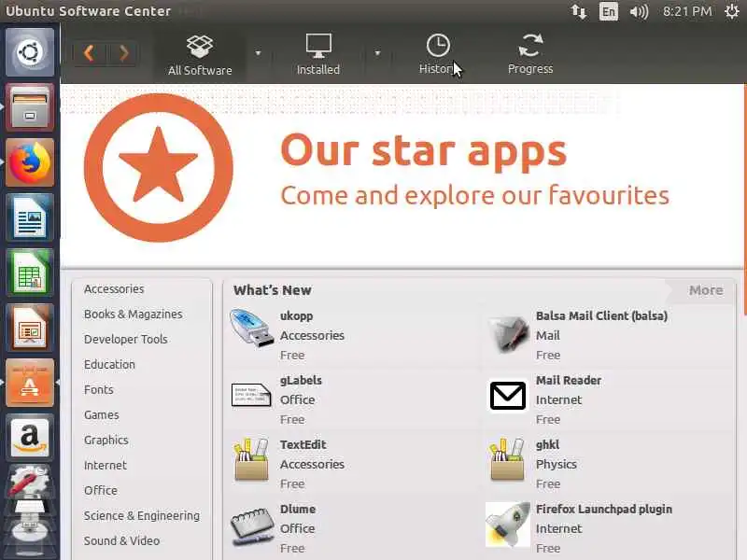The height and width of the screenshot is (560, 747).
Task: Open the ghkl app icon
Action: (507, 459)
